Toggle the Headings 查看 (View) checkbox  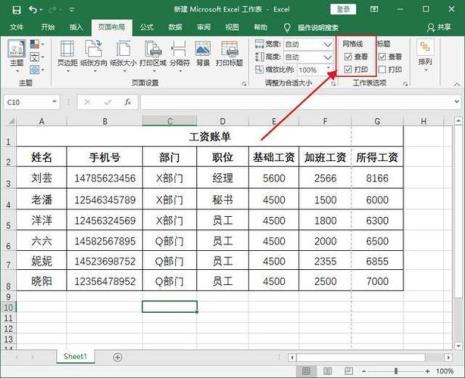click(x=382, y=57)
